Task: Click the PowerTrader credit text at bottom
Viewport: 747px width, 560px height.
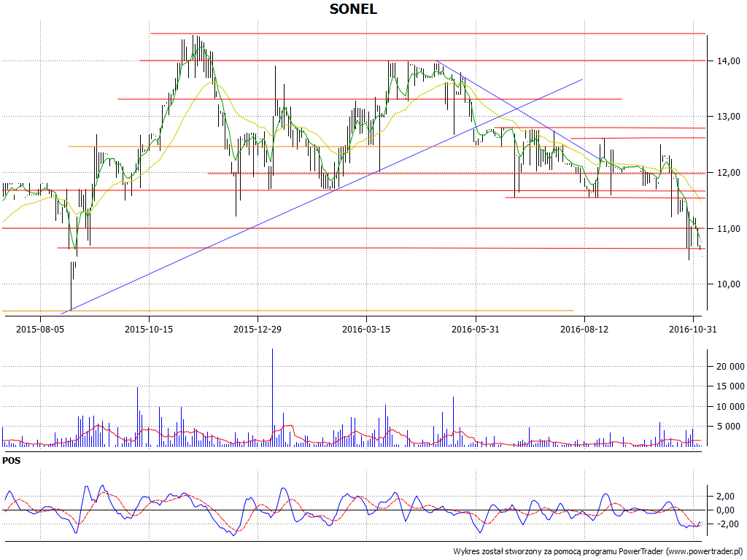Action: tap(597, 551)
